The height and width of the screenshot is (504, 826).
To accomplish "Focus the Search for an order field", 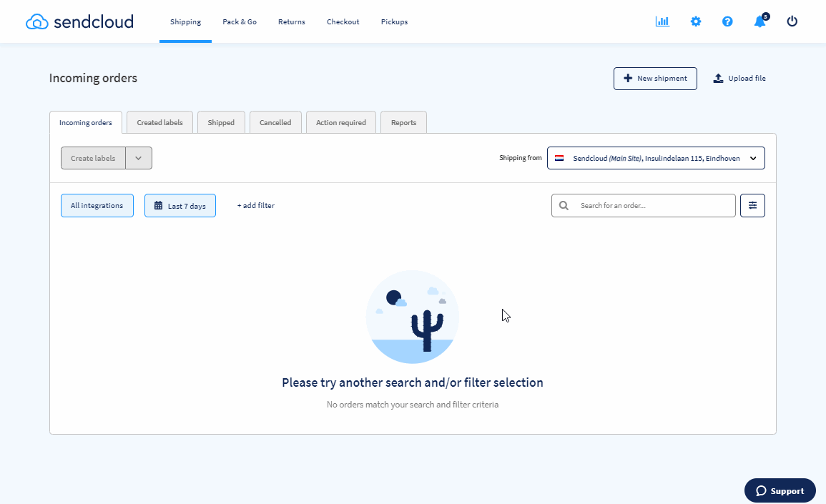I will point(643,205).
